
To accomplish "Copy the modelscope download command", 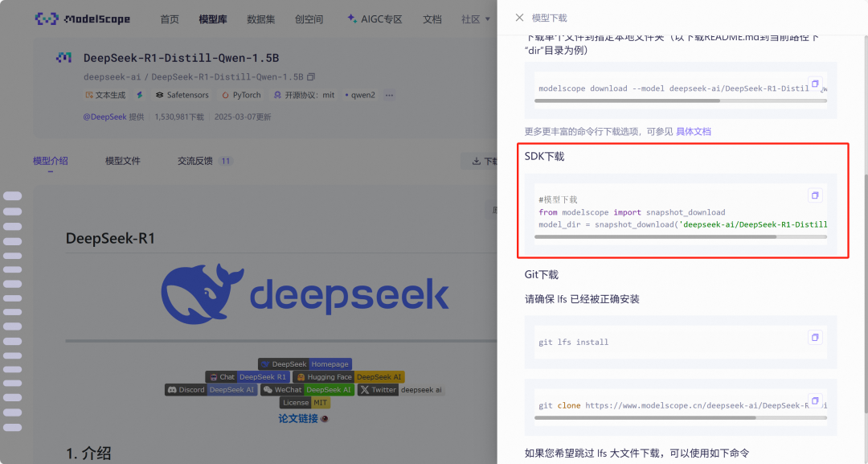I will [x=815, y=84].
